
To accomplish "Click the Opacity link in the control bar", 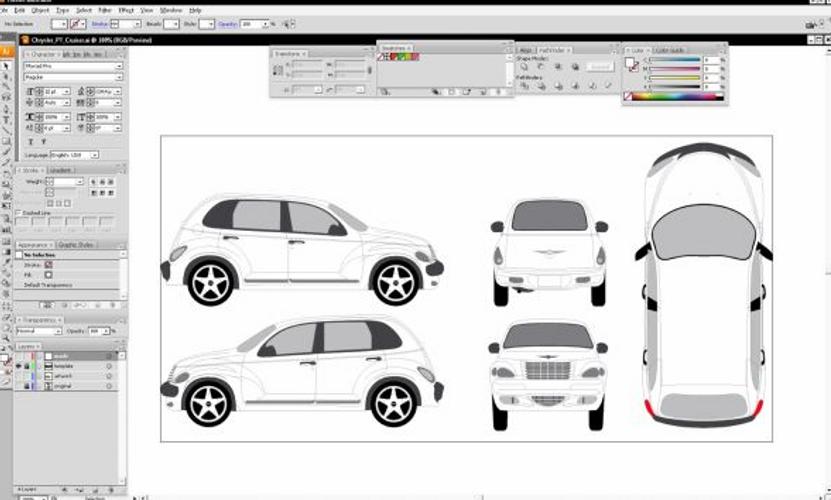I will [x=228, y=24].
